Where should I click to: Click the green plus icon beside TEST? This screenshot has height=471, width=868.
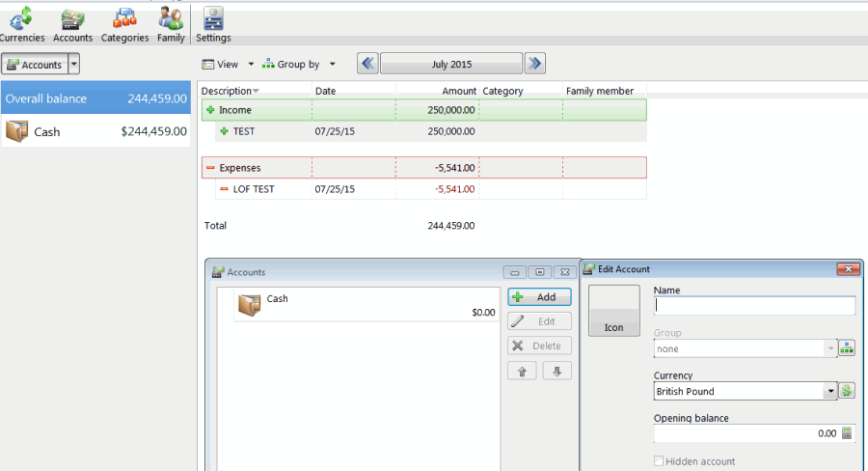224,131
